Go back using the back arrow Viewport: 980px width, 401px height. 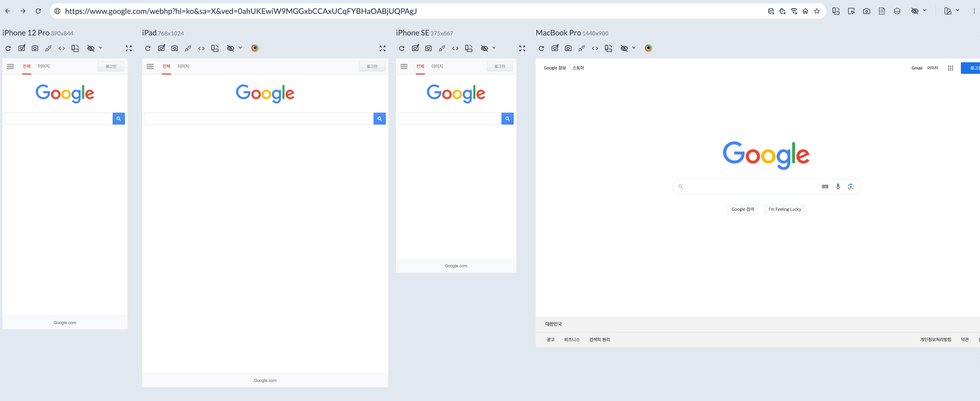point(8,11)
